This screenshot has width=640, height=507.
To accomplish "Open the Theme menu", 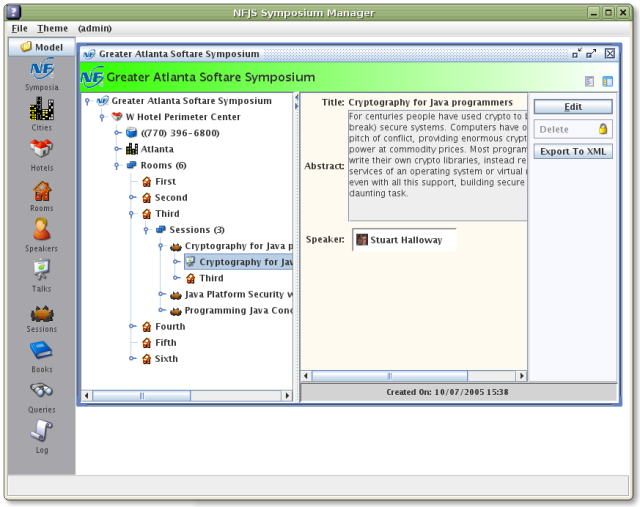I will (53, 28).
